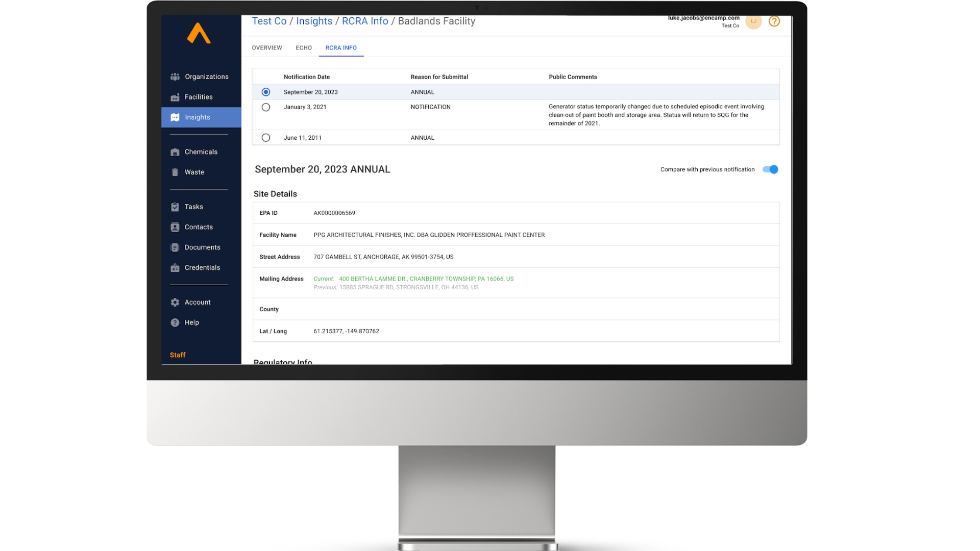Image resolution: width=980 pixels, height=551 pixels.
Task: Click the user avatar at top right
Action: coord(753,21)
